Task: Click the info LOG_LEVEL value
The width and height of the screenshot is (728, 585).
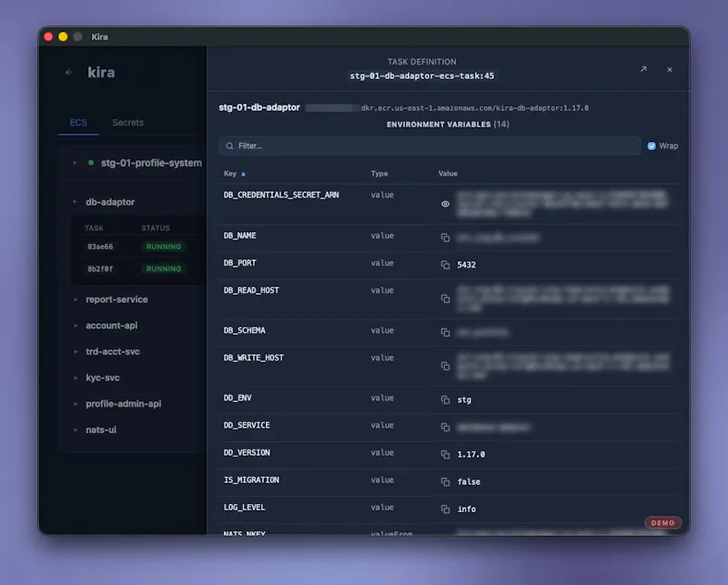Action: 467,509
